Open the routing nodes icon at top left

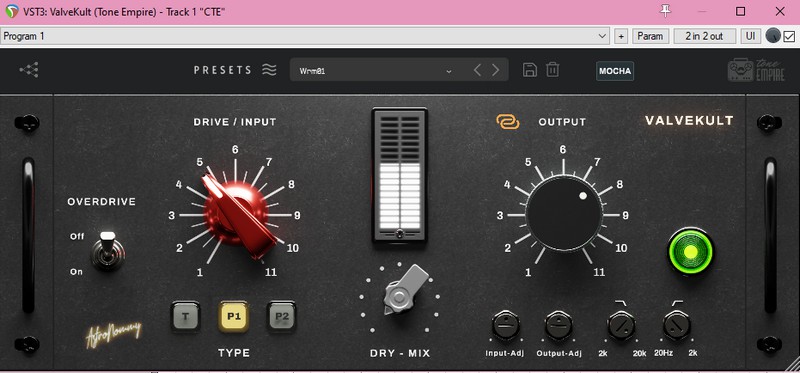point(29,70)
